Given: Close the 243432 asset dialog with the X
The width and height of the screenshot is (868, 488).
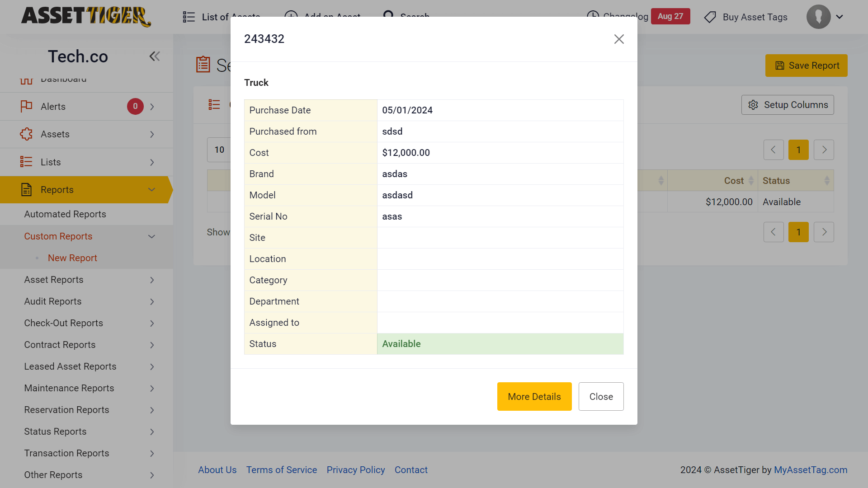Looking at the screenshot, I should [x=619, y=39].
